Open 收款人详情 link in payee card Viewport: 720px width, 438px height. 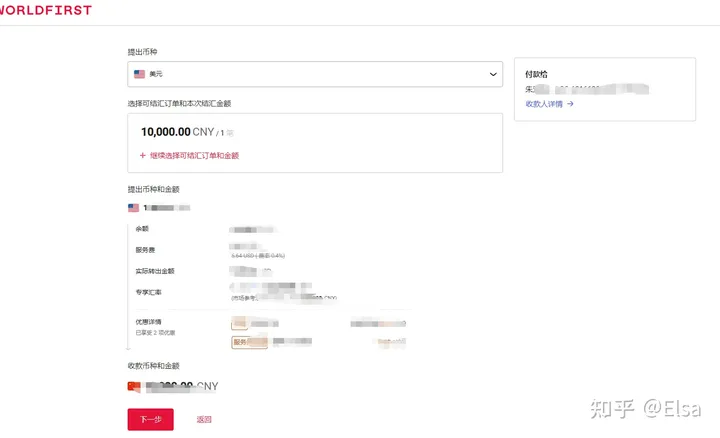point(544,104)
